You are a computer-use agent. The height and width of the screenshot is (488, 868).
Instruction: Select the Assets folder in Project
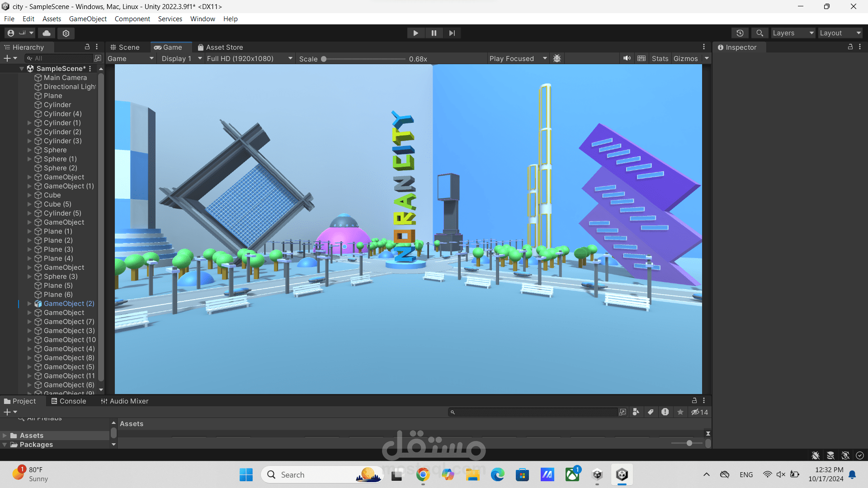(32, 436)
